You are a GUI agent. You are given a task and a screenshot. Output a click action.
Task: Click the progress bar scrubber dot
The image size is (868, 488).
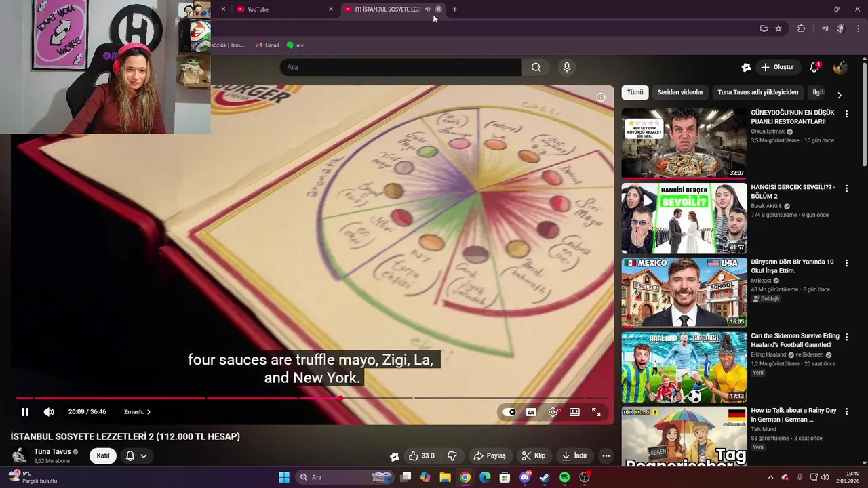point(340,398)
